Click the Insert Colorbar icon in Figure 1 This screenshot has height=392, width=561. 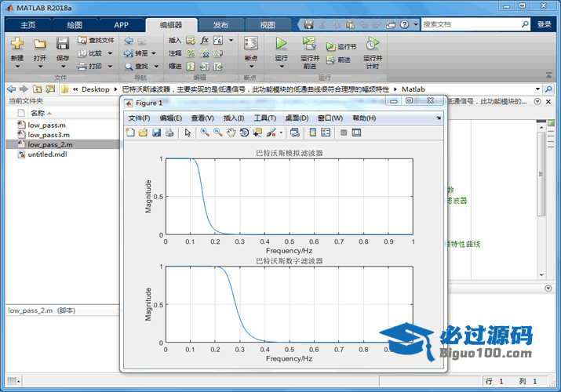[x=313, y=132]
